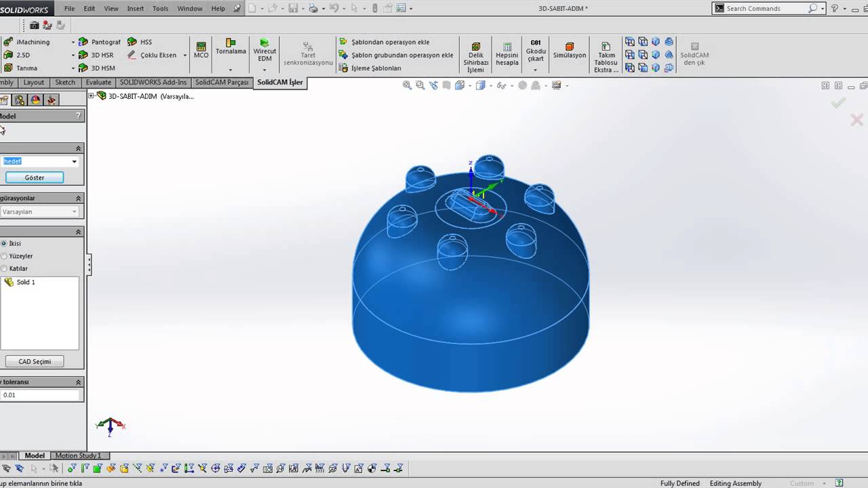
Task: Start the Simülasyon tool
Action: click(x=570, y=51)
